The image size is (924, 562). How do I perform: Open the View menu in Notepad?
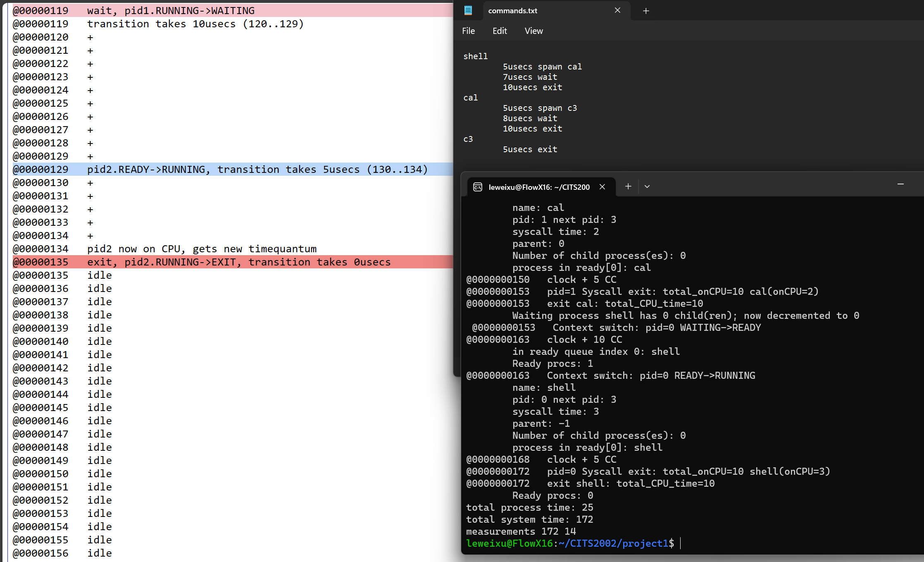(x=533, y=31)
